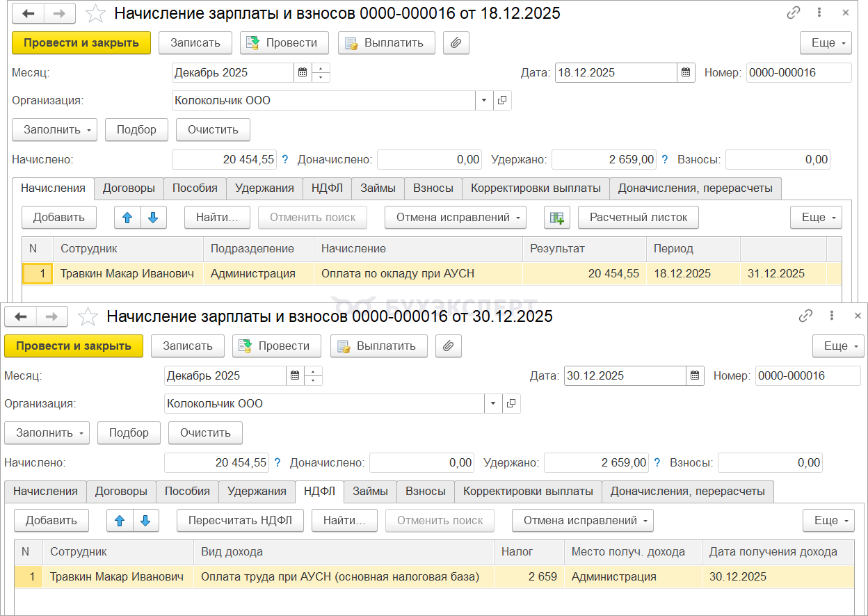Click the month stepper for top Месяц field

[x=321, y=72]
